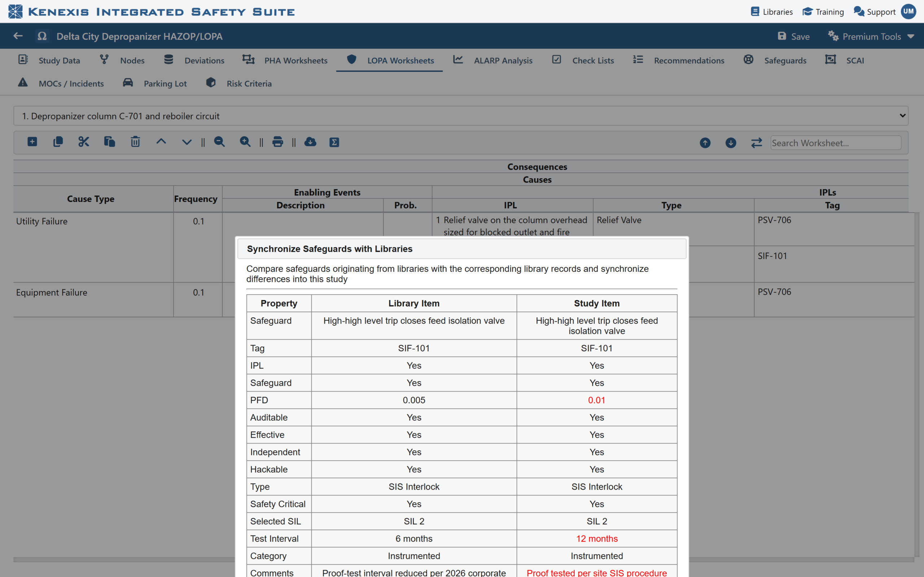Open the node selection dropdown
The image size is (924, 577).
pyautogui.click(x=461, y=116)
